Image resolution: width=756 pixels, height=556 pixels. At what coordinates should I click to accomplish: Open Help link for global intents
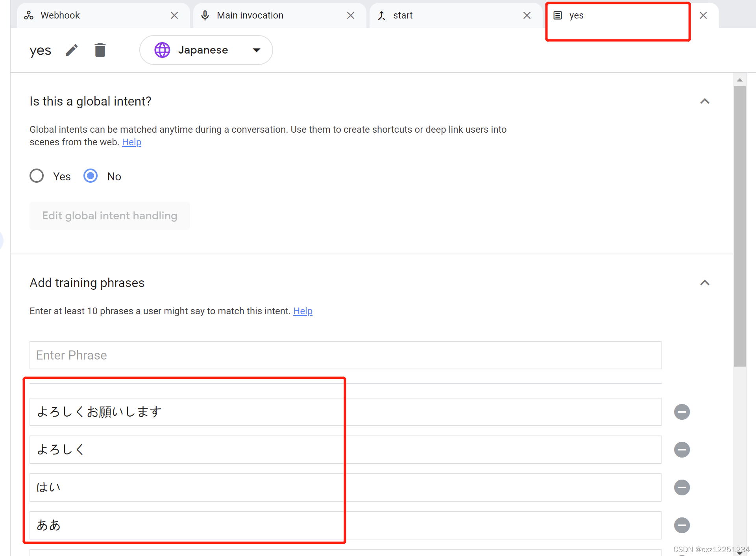(131, 142)
